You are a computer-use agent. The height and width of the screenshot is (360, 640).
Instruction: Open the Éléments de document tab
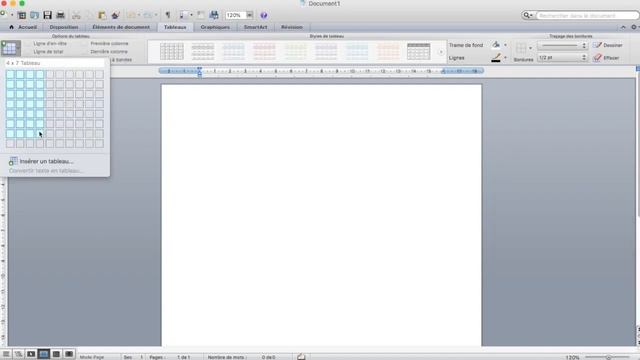click(121, 27)
